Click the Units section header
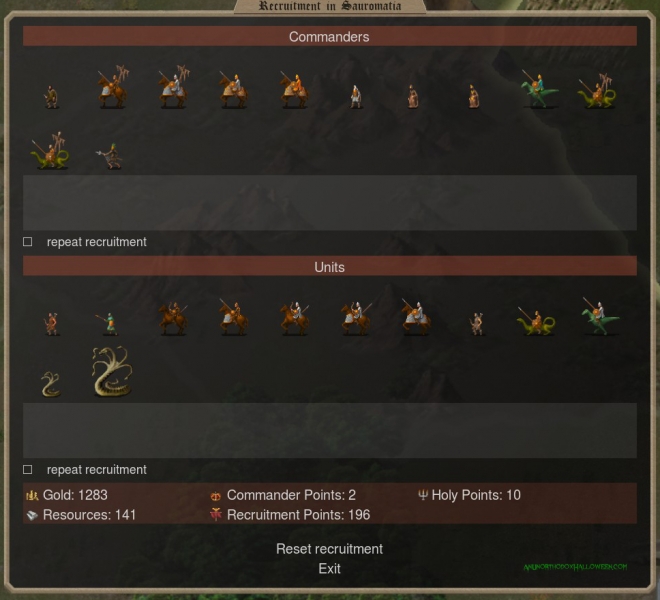The height and width of the screenshot is (600, 660). pos(330,267)
